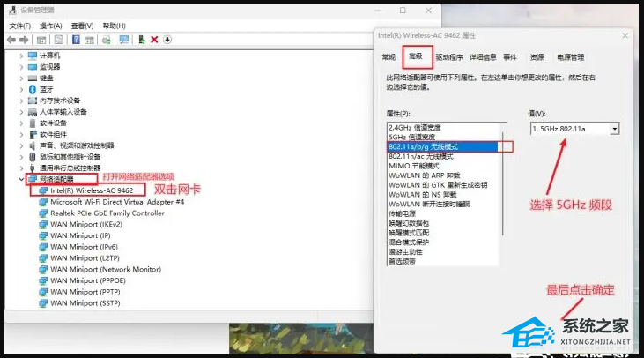Select the 传输电源 property
Image resolution: width=644 pixels, height=358 pixels.
tap(402, 213)
